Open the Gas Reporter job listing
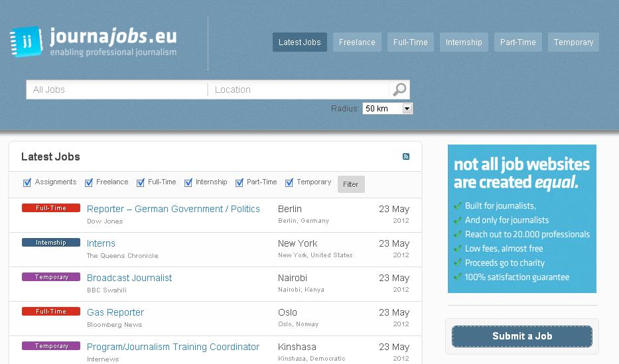Screen dimensions: 619x364 115,312
